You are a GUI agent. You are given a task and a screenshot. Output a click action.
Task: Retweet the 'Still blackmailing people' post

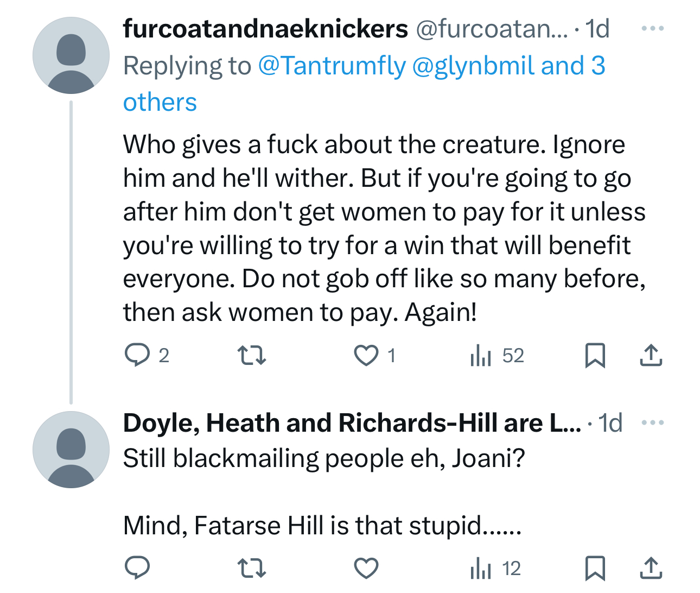252,568
